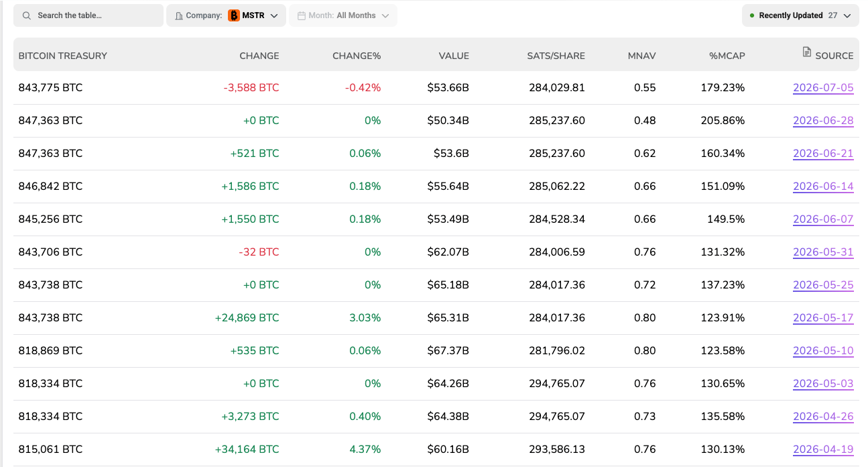
Task: Click the 0.48 MNAV cell
Action: click(645, 121)
